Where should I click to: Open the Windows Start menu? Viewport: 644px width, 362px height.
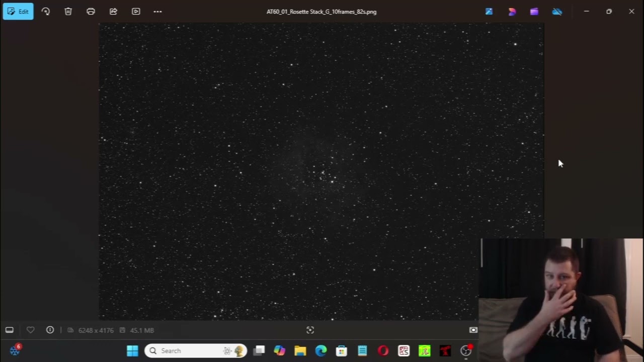[132, 351]
